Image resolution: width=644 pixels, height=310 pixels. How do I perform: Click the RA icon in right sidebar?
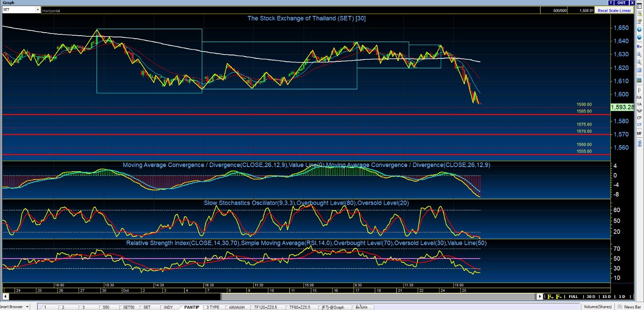[x=639, y=97]
